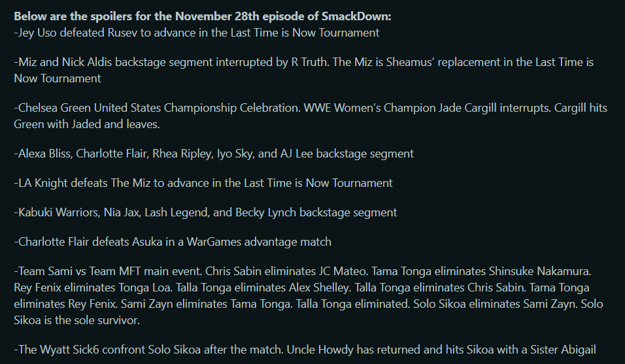Click the Chelsea Green Championship Celebration paragraph
This screenshot has height=364, width=625.
click(x=311, y=116)
